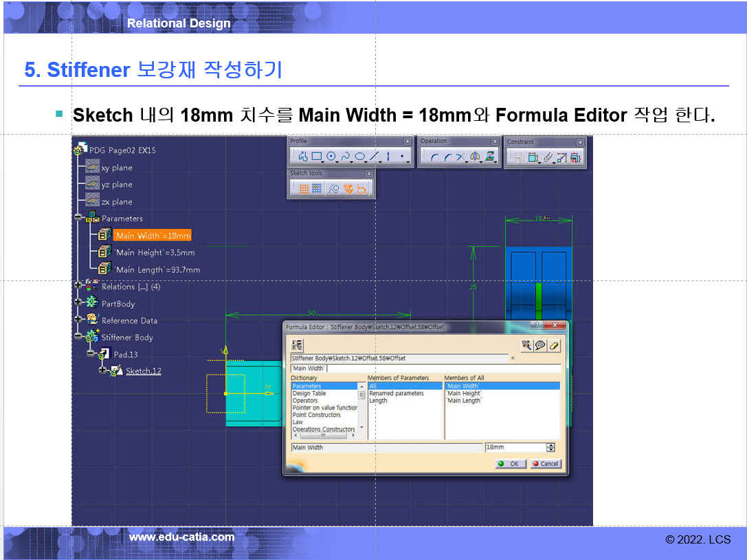Viewport: 747px width, 560px height.
Task: Click OK in Formula Editor
Action: [x=511, y=464]
